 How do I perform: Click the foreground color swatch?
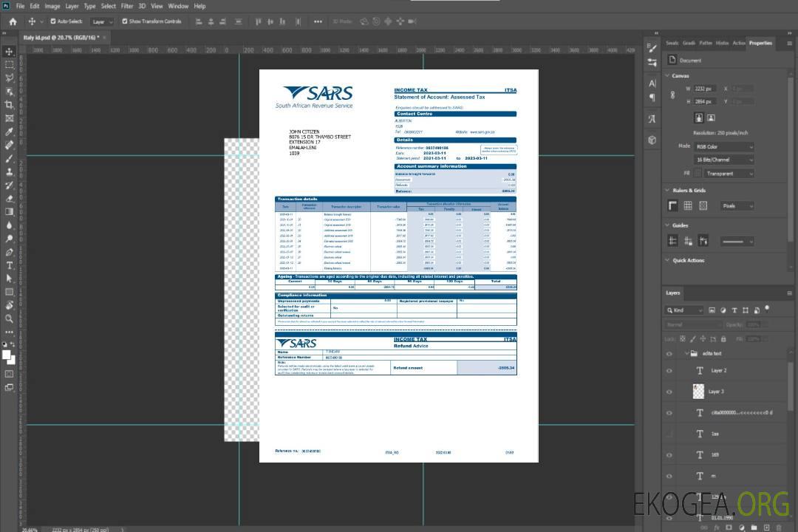tap(7, 355)
